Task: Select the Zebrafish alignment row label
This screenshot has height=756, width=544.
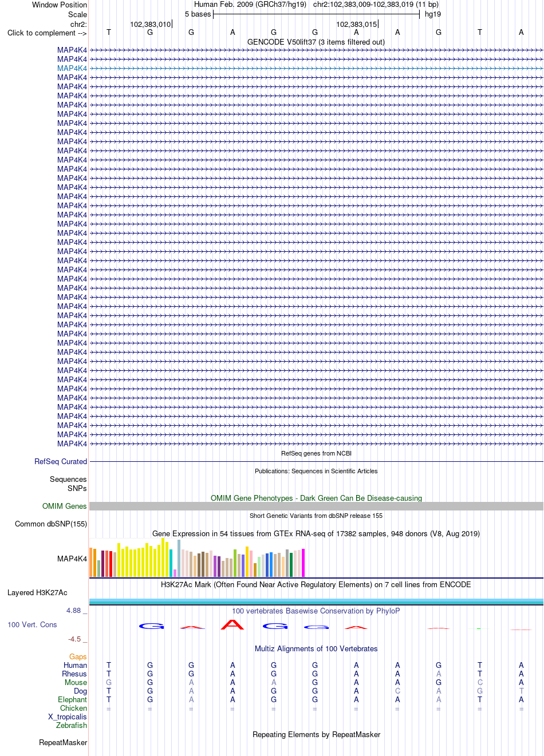Action: click(72, 726)
